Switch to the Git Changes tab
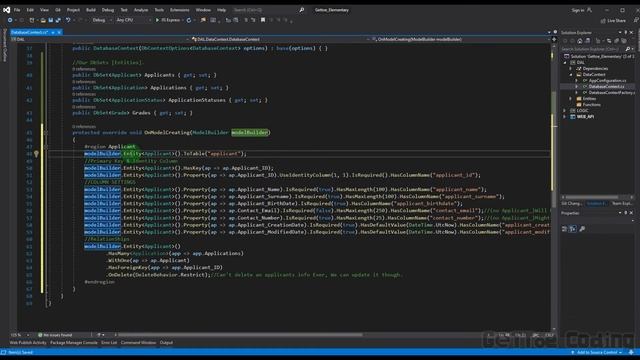Screen dimensions: 640x360 572,203
